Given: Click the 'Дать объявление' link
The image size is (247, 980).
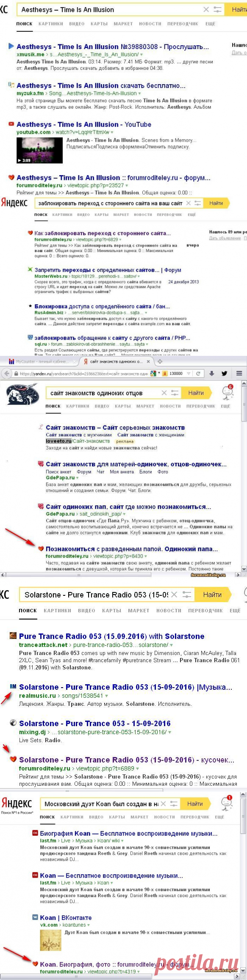Looking at the screenshot, I should pyautogui.click(x=225, y=238).
